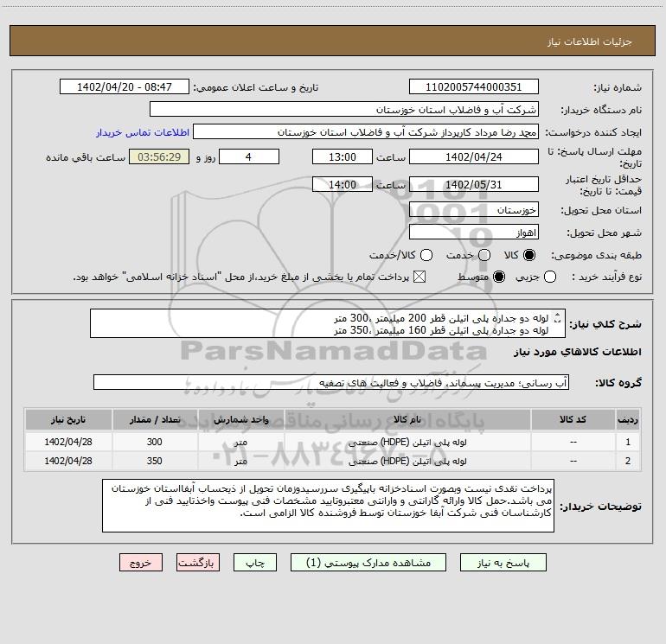Click unit متر in row 2

240,462
